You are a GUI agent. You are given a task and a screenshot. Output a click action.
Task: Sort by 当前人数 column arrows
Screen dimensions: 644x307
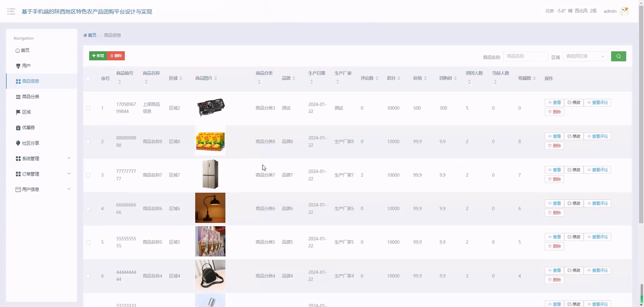point(495,82)
